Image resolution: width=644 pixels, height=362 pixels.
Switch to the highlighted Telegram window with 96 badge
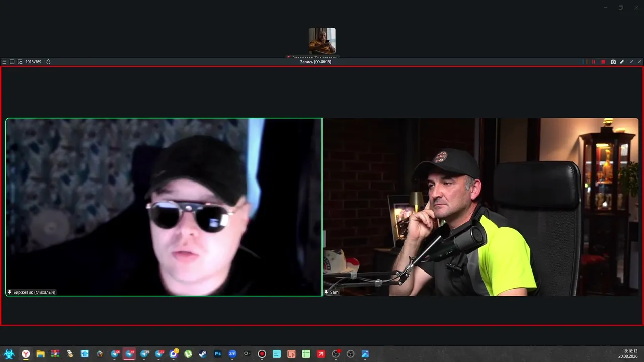point(129,354)
